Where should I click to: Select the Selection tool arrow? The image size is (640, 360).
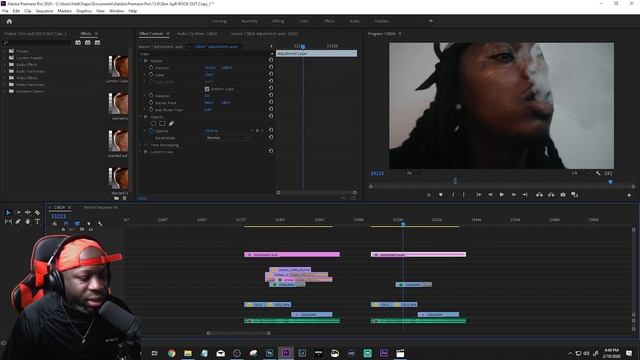tap(8, 212)
